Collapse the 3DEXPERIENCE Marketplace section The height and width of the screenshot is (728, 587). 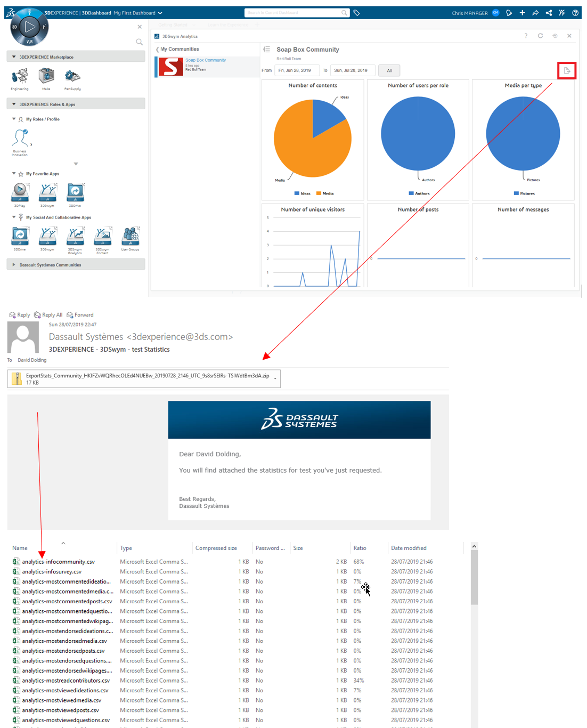[x=14, y=57]
